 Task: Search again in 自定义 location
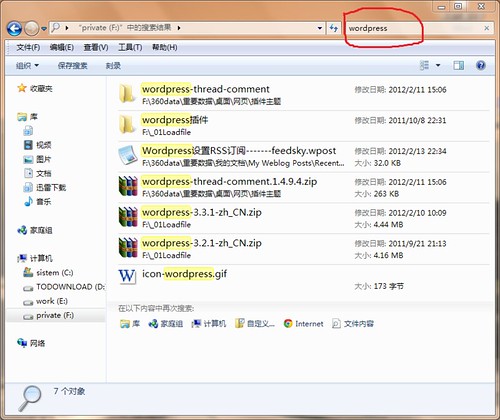255,323
